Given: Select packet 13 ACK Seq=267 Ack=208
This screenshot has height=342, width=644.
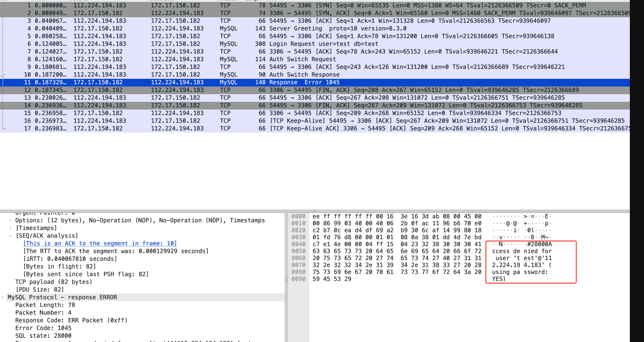Looking at the screenshot, I should 315,98.
